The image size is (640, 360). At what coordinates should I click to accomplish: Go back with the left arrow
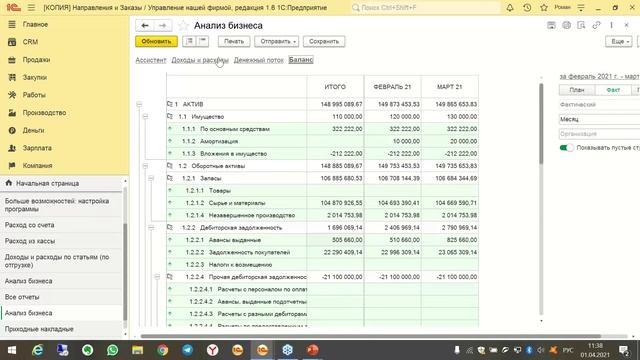coord(144,25)
